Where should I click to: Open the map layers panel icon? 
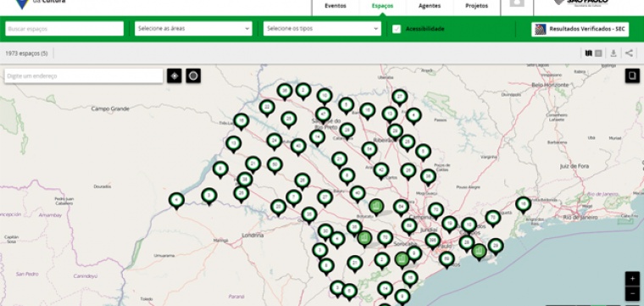pos(632,75)
